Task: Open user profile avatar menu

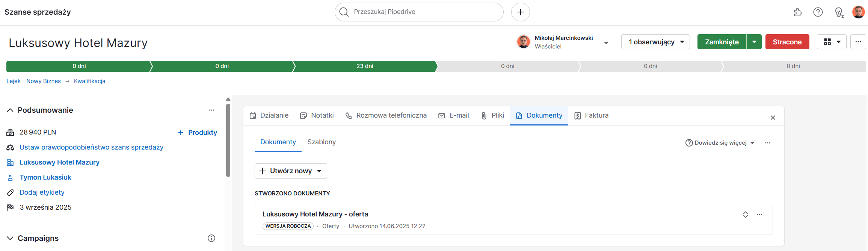Action: (x=858, y=12)
